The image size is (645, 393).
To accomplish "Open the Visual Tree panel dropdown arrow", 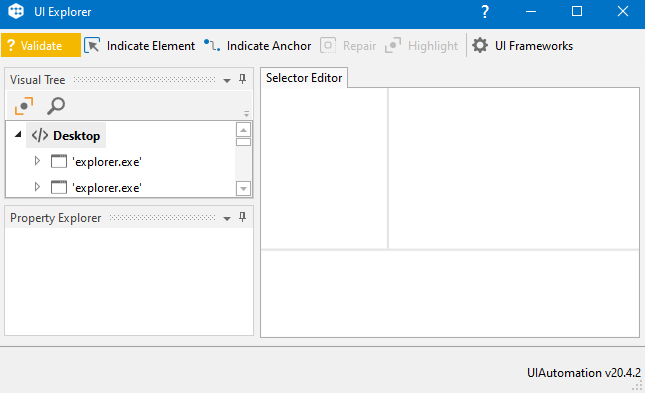I will pos(227,80).
